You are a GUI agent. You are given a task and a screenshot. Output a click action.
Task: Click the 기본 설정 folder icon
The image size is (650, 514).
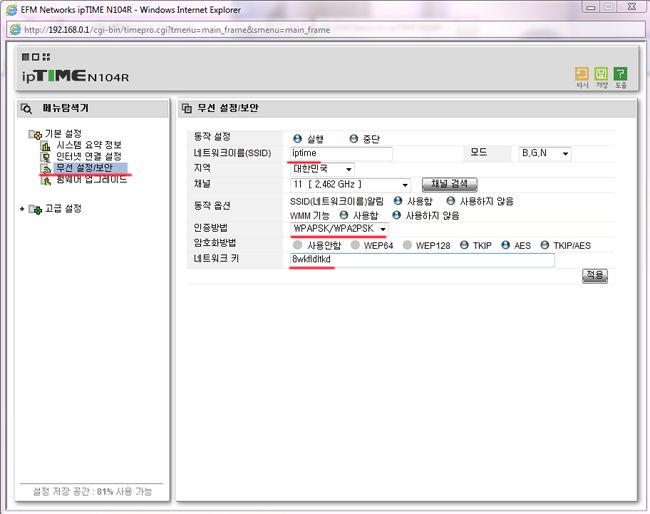coord(35,134)
